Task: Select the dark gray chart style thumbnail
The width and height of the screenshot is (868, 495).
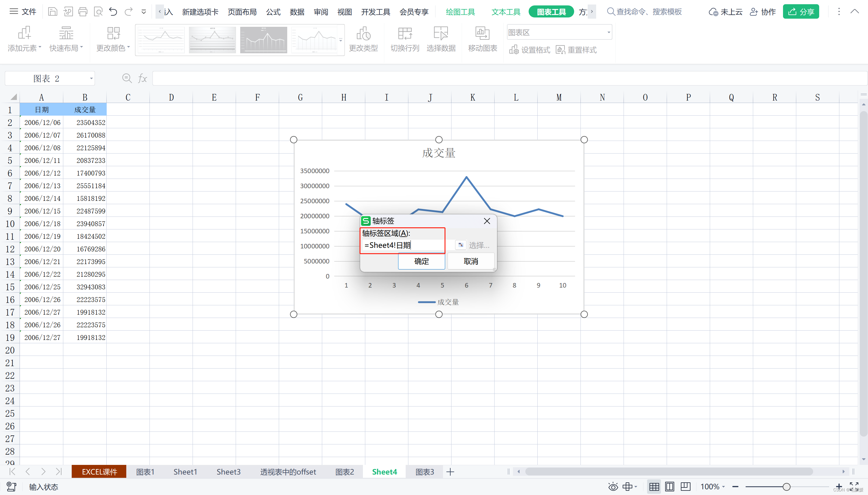Action: point(263,40)
